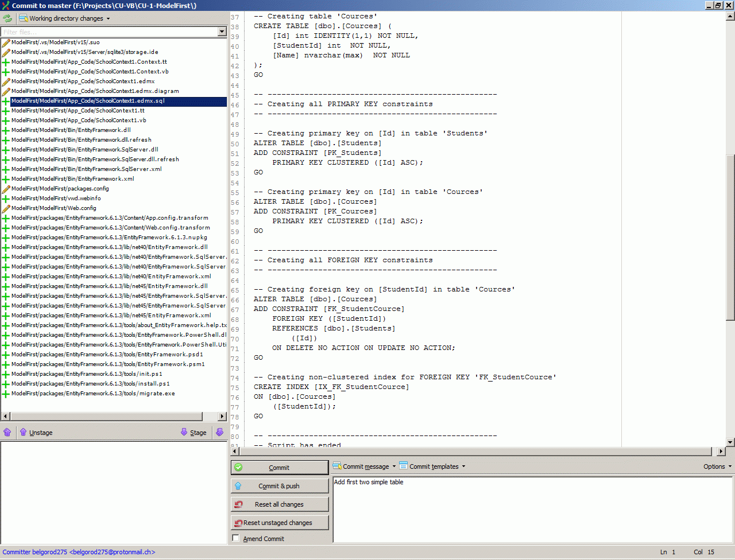The height and width of the screenshot is (560, 735).
Task: Click the plus icon beside vwd.webinfo
Action: [6, 199]
